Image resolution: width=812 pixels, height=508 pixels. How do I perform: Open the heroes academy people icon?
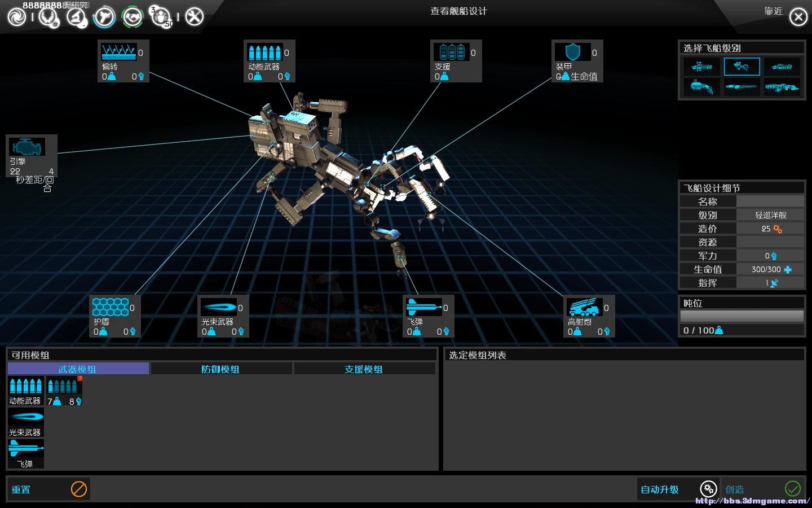(x=161, y=17)
